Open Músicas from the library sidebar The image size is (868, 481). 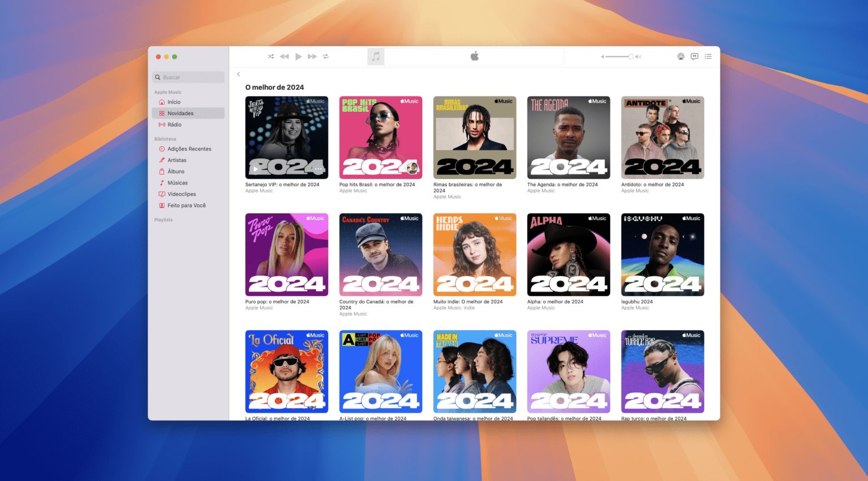tap(176, 182)
